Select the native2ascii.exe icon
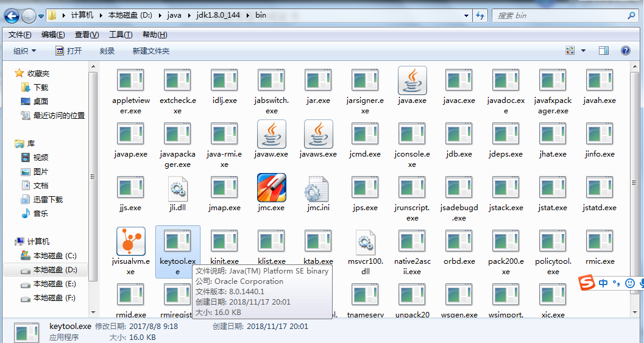The image size is (644, 343). [412, 241]
